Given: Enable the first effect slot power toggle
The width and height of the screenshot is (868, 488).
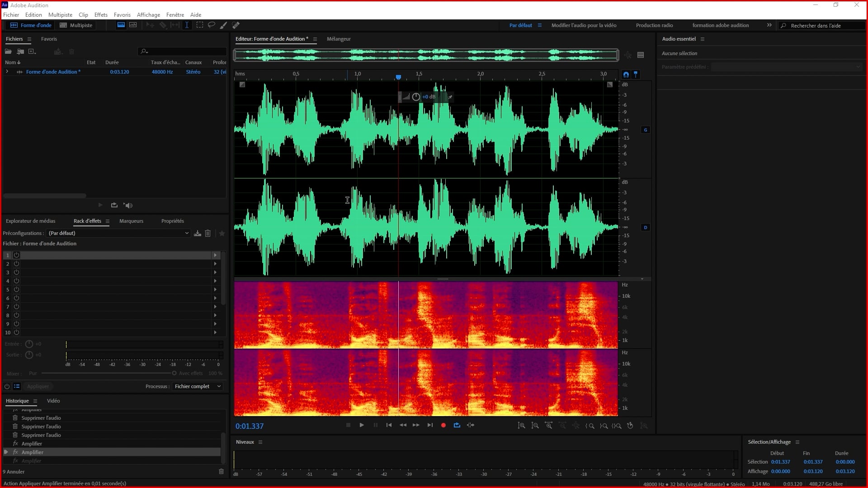Looking at the screenshot, I should [16, 255].
